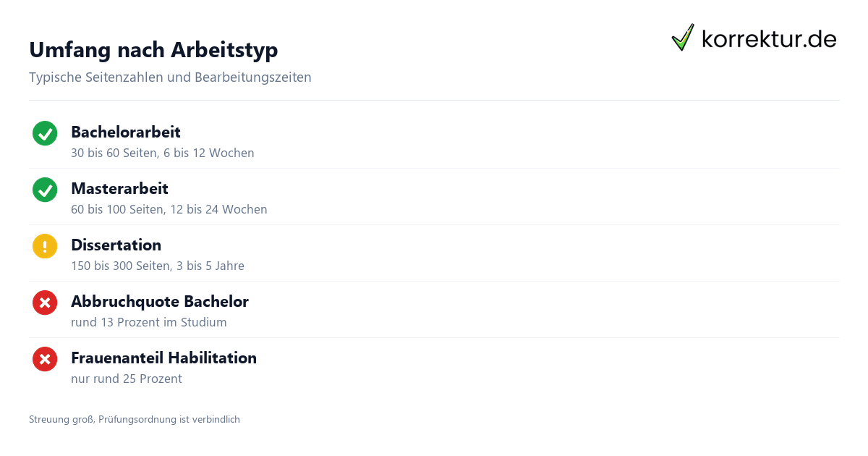Select the Frauenanteil Habilitation heading
868x456 pixels.
(163, 358)
